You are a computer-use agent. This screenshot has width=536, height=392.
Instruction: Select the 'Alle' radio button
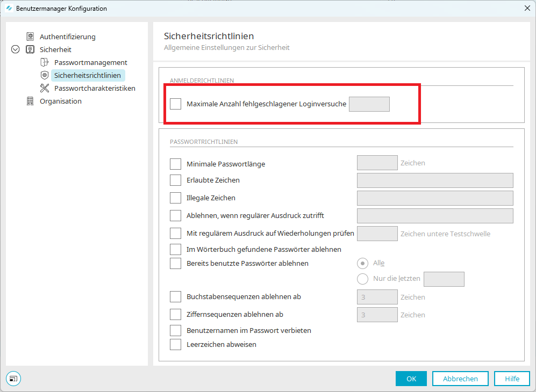pyautogui.click(x=363, y=263)
